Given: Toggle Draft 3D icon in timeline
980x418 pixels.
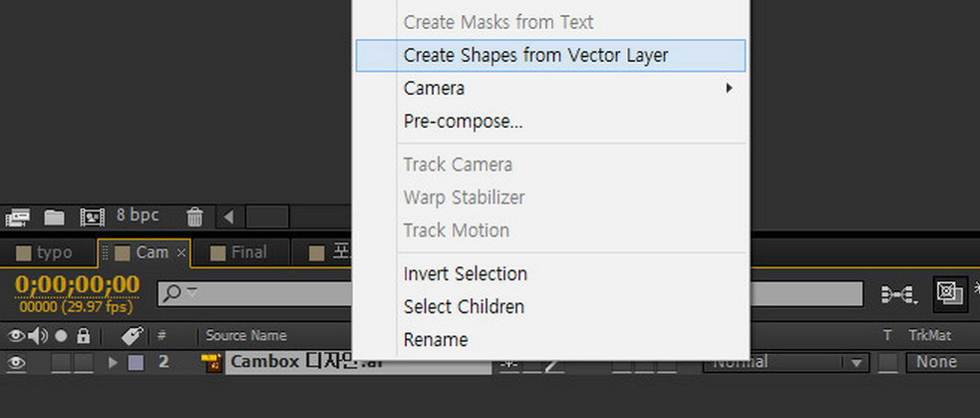Looking at the screenshot, I should pyautogui.click(x=950, y=293).
